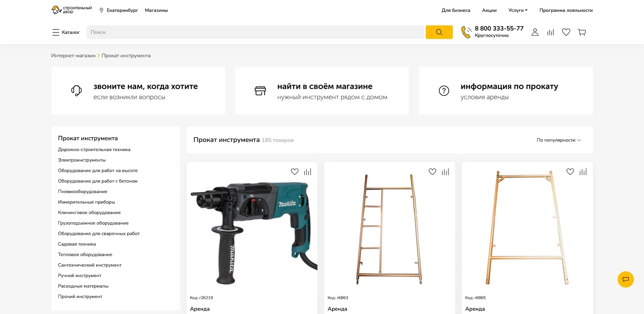
Task: Favorite the scaffold frame item r6865
Action: (570, 172)
